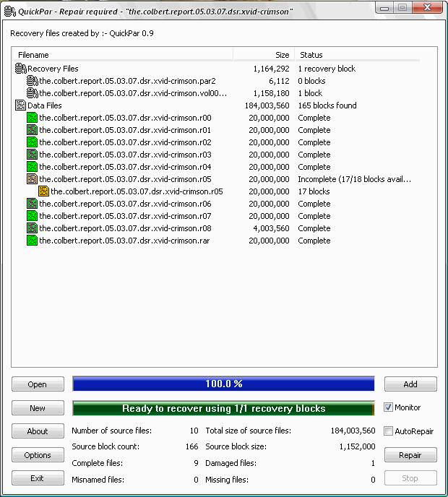
Task: Click the Data Files group document icon
Action: tap(21, 105)
